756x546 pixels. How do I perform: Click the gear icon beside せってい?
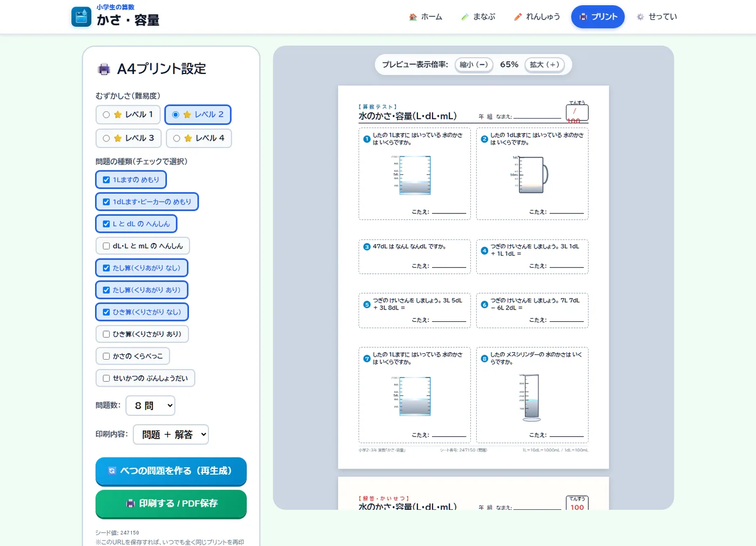coord(640,17)
